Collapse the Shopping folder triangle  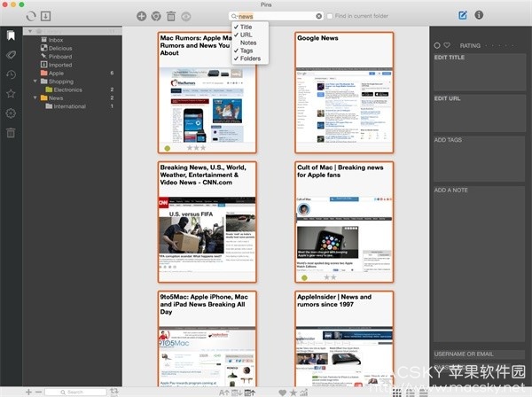click(x=35, y=82)
